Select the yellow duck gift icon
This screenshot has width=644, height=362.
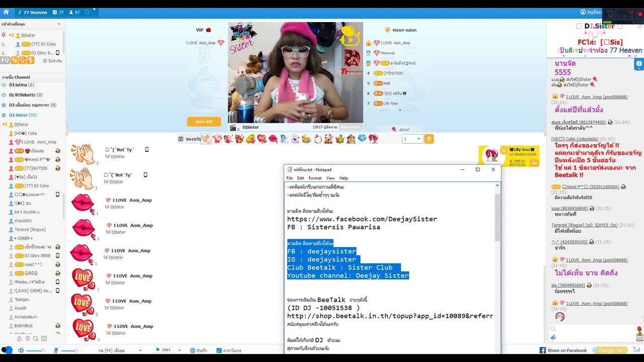coord(306,139)
